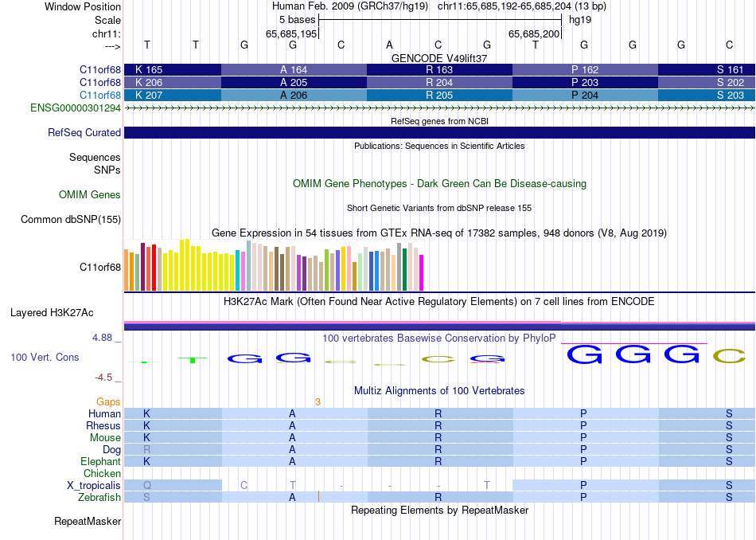Click the 65,685,200 position marker
Viewport: 756px width, 540px height.
pyautogui.click(x=534, y=33)
